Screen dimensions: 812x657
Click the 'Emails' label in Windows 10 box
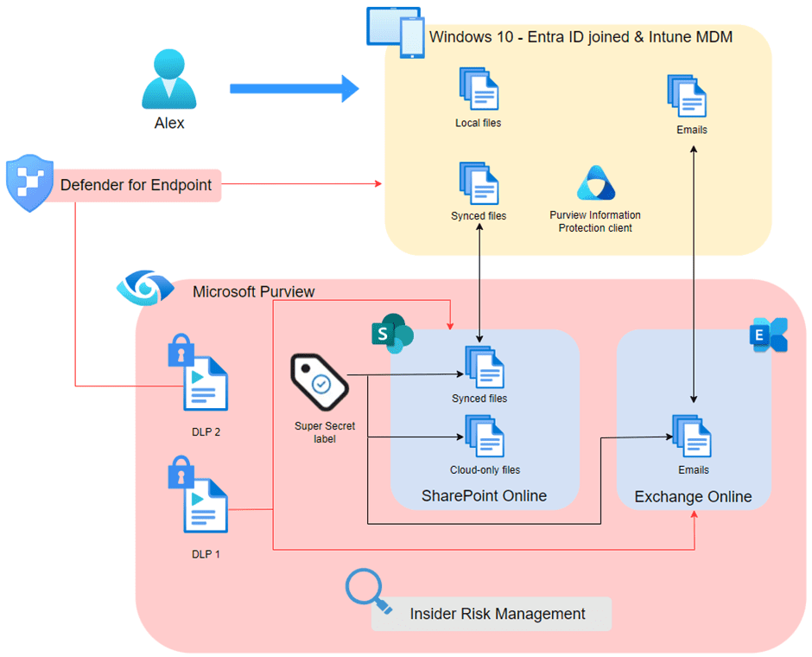pyautogui.click(x=692, y=130)
